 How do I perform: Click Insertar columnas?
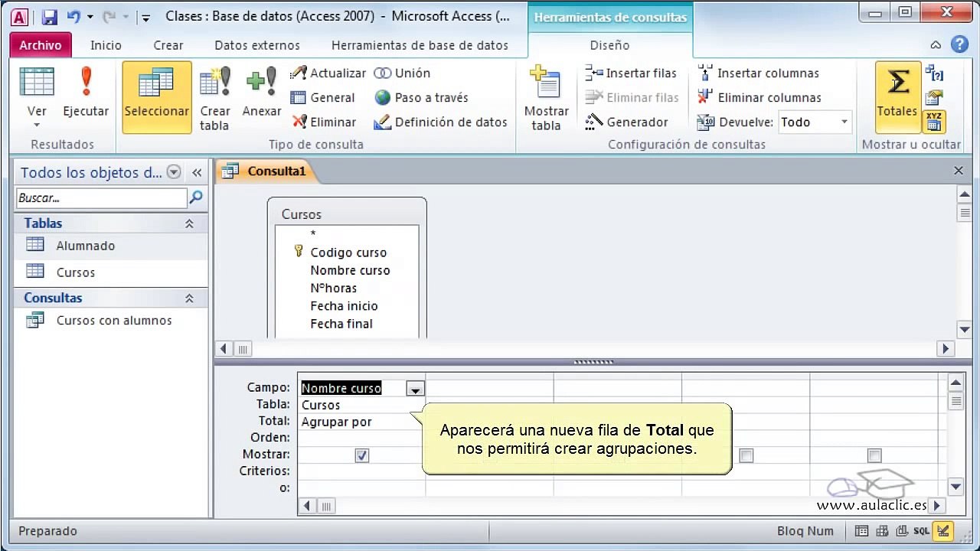point(759,73)
